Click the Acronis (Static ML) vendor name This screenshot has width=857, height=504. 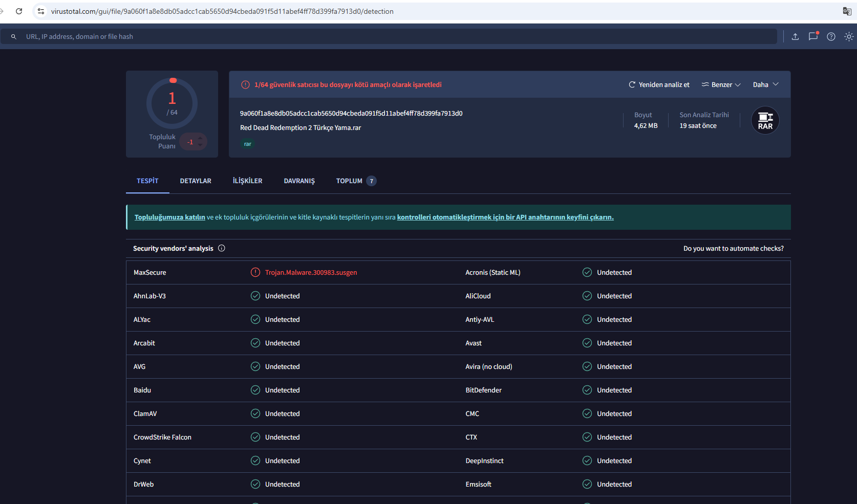[493, 272]
